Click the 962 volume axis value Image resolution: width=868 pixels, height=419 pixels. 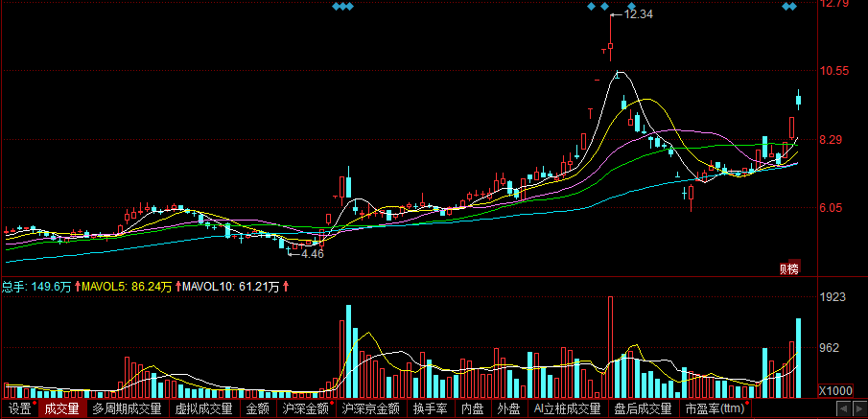(831, 348)
